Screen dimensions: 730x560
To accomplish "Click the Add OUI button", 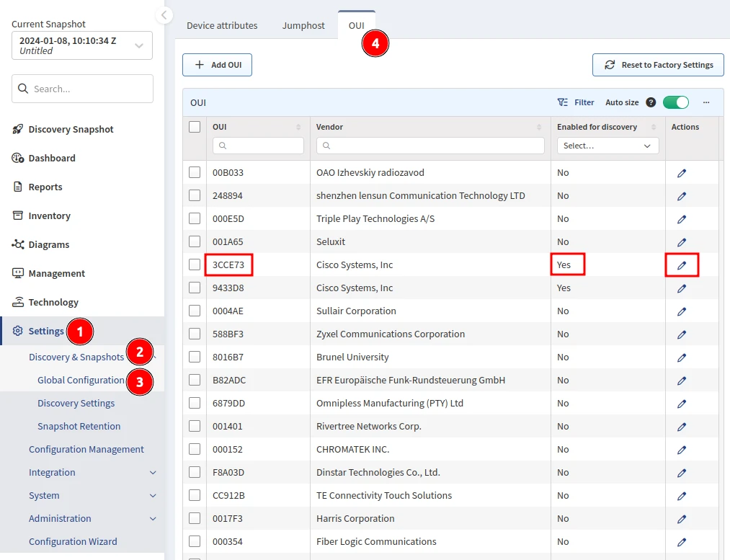I will coord(217,65).
